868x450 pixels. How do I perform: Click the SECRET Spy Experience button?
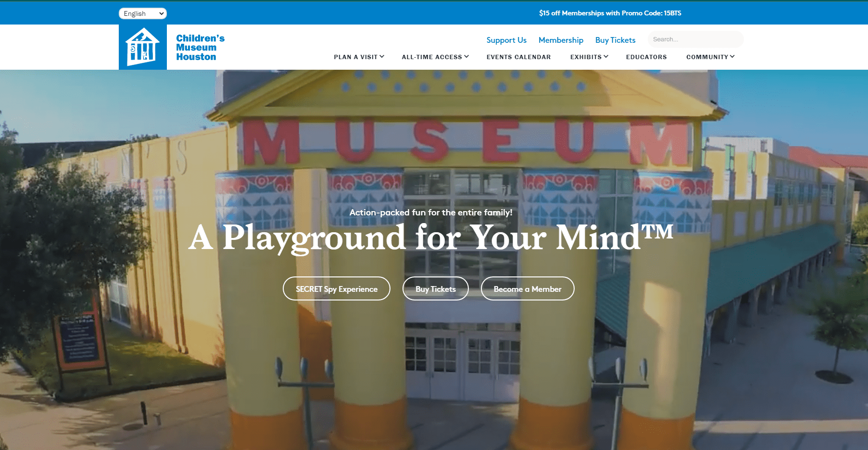[336, 288]
